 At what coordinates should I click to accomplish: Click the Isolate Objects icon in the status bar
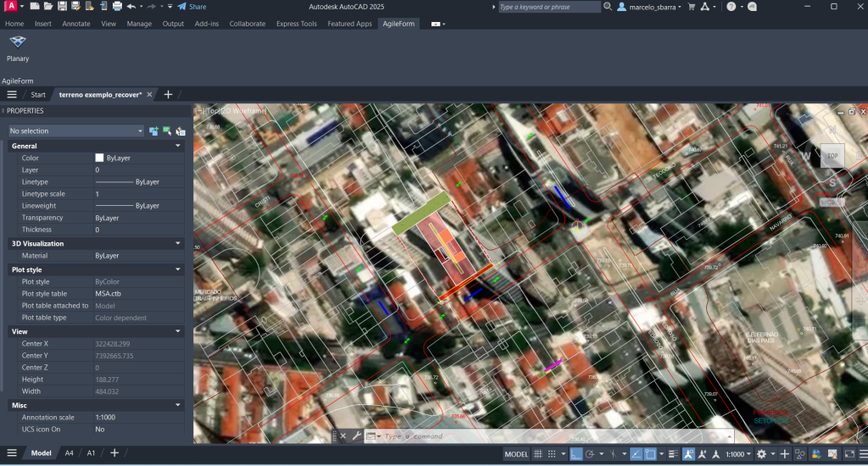click(800, 454)
